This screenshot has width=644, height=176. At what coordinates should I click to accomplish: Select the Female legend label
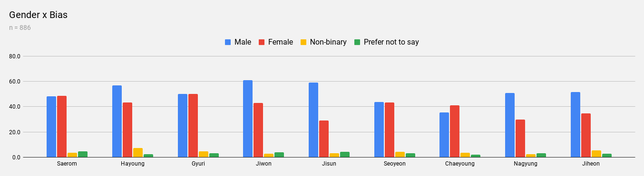tap(281, 42)
